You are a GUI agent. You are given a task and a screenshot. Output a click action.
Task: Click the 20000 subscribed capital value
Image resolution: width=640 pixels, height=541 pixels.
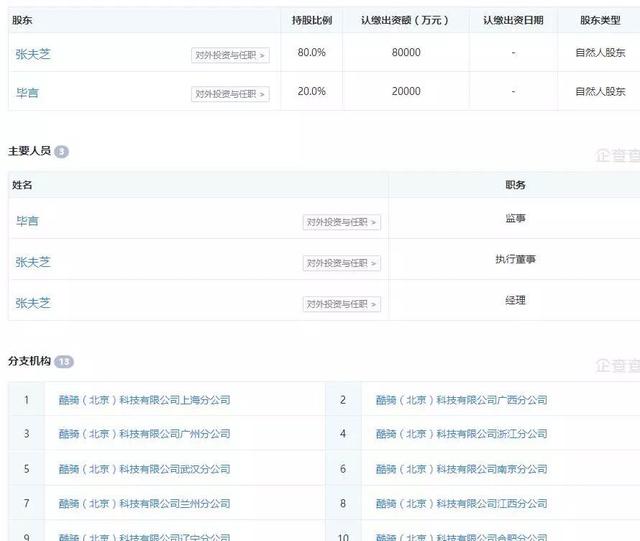[x=406, y=91]
